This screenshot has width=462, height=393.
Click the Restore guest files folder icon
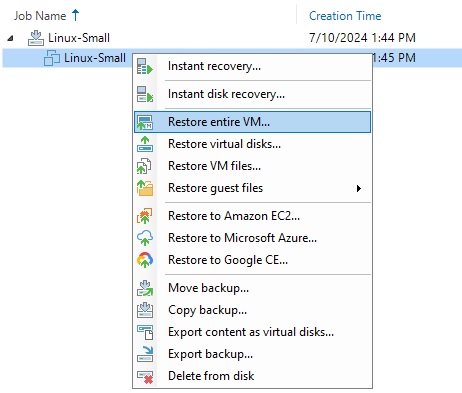pyautogui.click(x=145, y=188)
